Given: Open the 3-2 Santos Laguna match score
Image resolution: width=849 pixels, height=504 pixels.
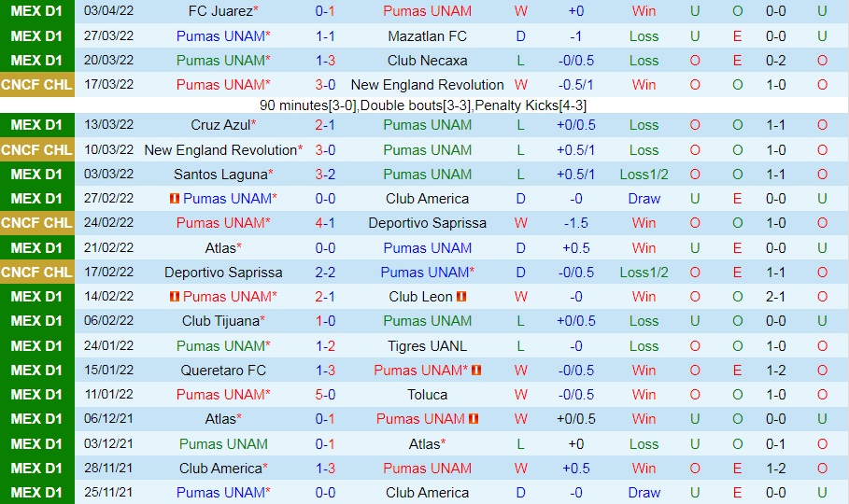Looking at the screenshot, I should click(x=325, y=175).
